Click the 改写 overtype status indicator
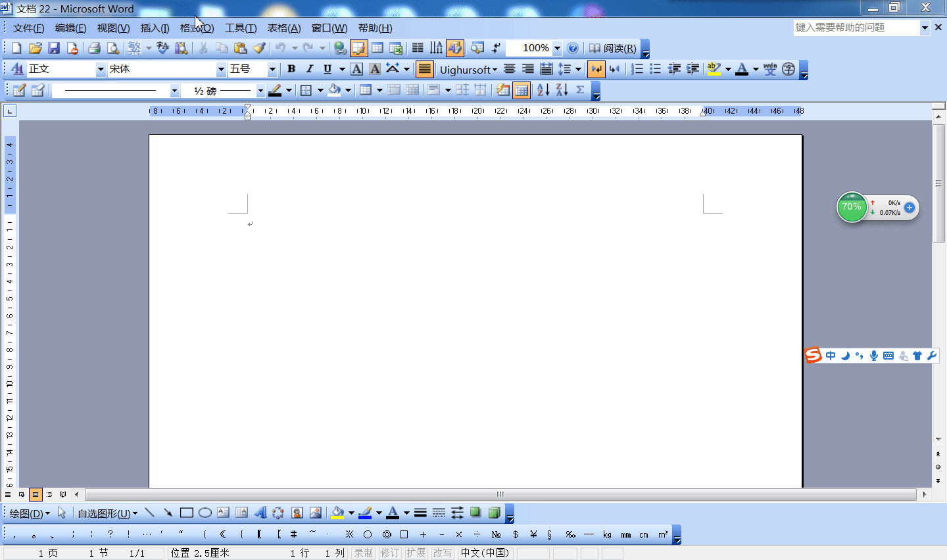 tap(442, 553)
